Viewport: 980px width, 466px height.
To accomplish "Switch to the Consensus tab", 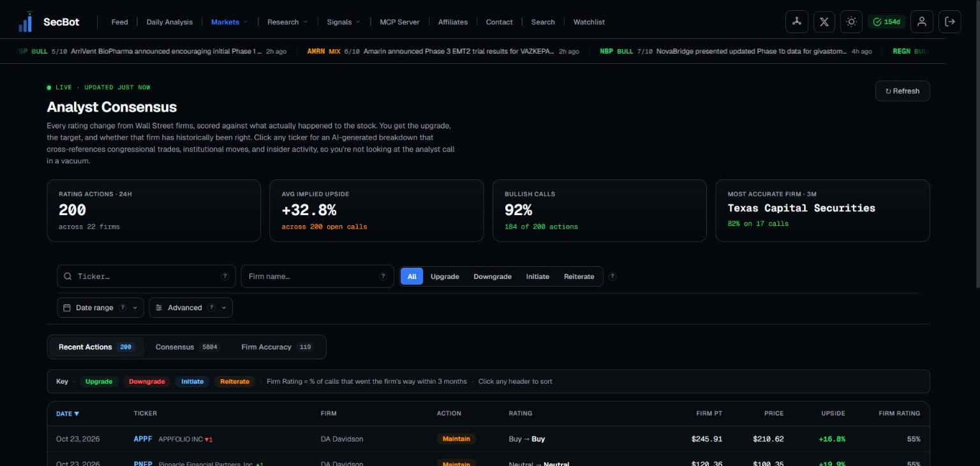I will click(186, 347).
